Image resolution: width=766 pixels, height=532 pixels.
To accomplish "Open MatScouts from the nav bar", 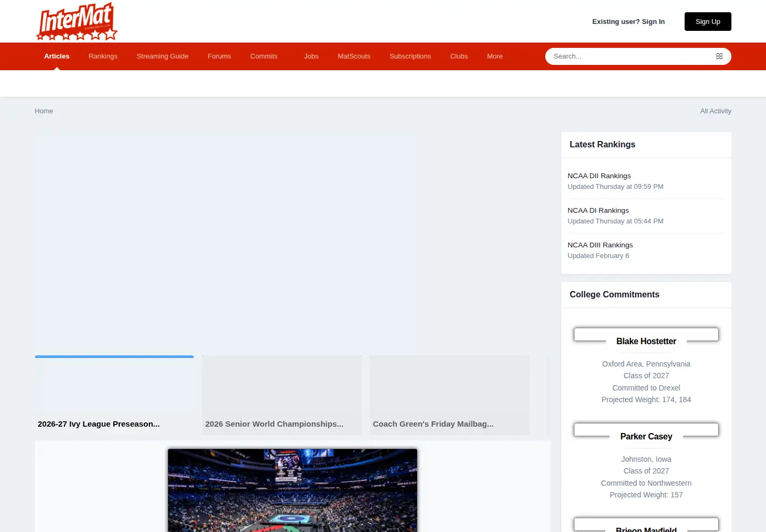I will tap(354, 56).
